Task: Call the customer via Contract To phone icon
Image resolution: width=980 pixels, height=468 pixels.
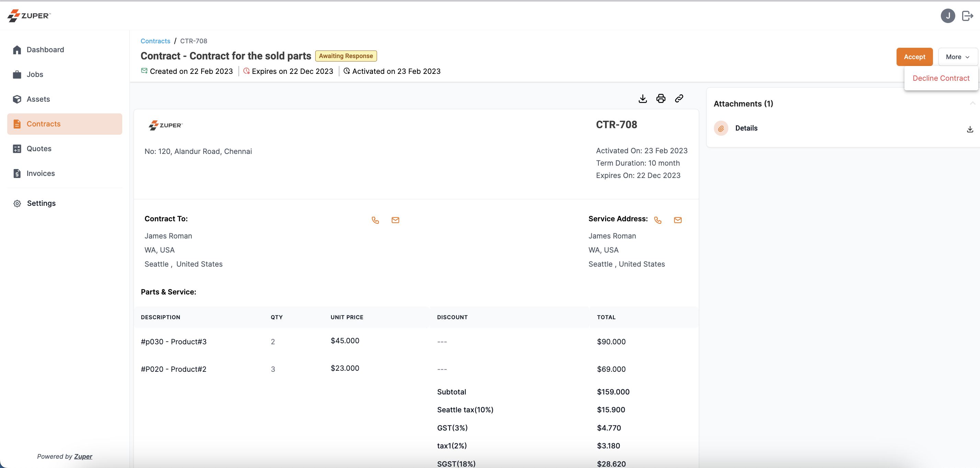Action: coord(375,220)
